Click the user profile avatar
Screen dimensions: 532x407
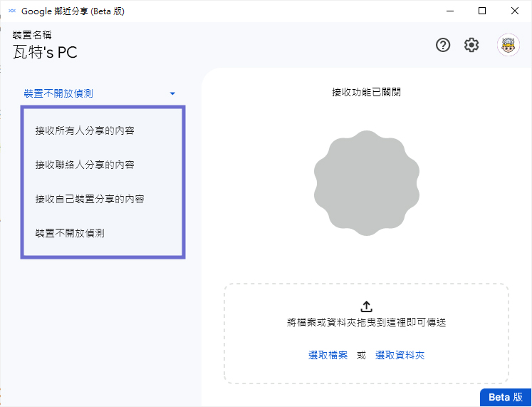click(508, 45)
